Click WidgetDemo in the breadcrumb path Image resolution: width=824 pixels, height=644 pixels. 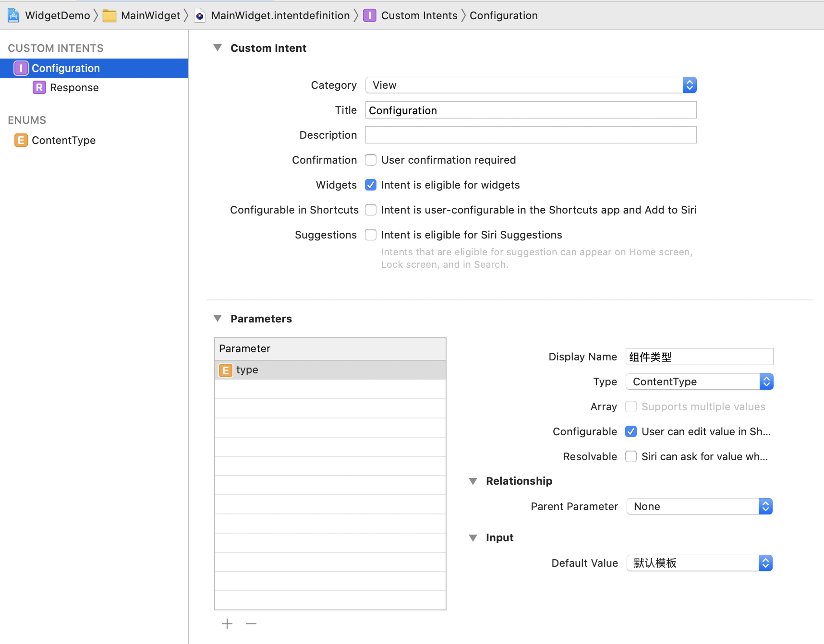(x=58, y=16)
